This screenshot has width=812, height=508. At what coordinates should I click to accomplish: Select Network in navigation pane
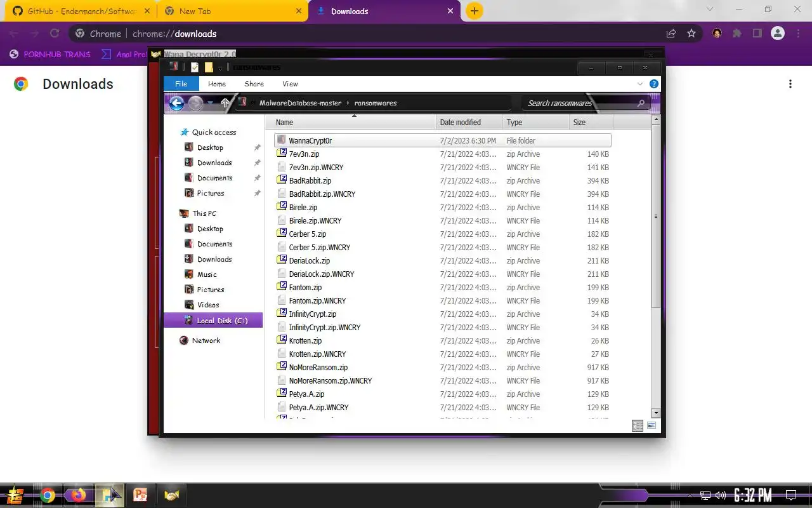pyautogui.click(x=206, y=340)
